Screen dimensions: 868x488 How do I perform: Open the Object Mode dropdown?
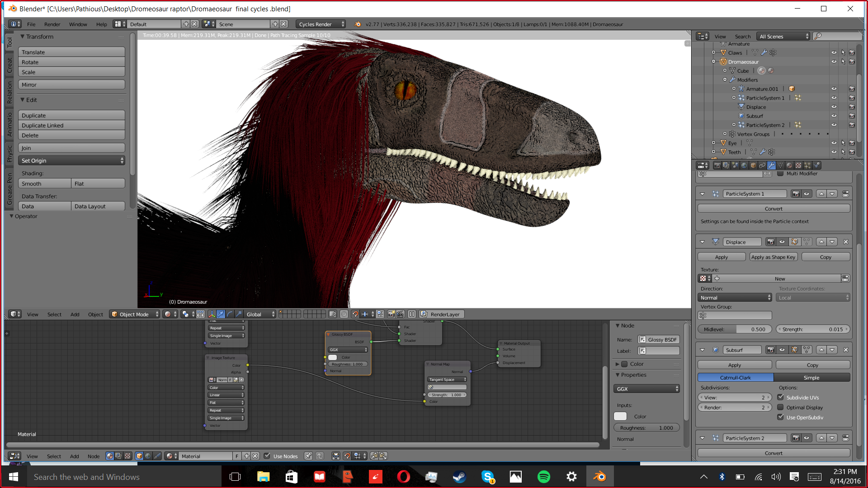coord(135,314)
